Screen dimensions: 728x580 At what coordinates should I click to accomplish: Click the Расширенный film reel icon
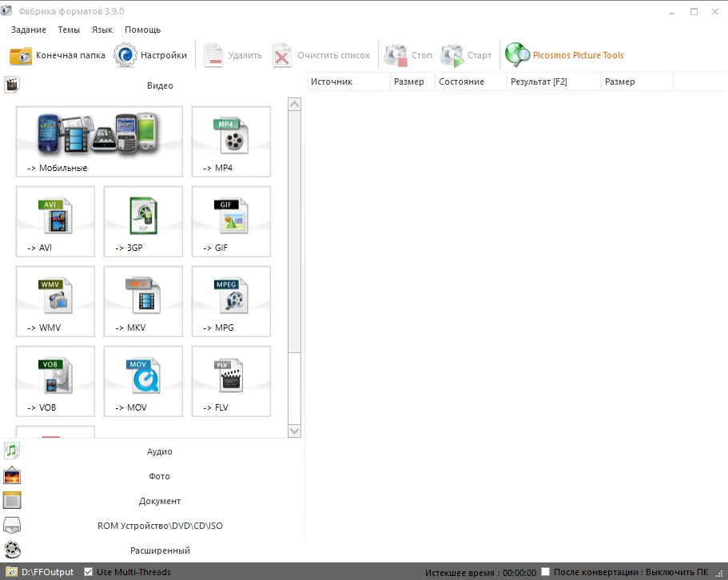(13, 550)
